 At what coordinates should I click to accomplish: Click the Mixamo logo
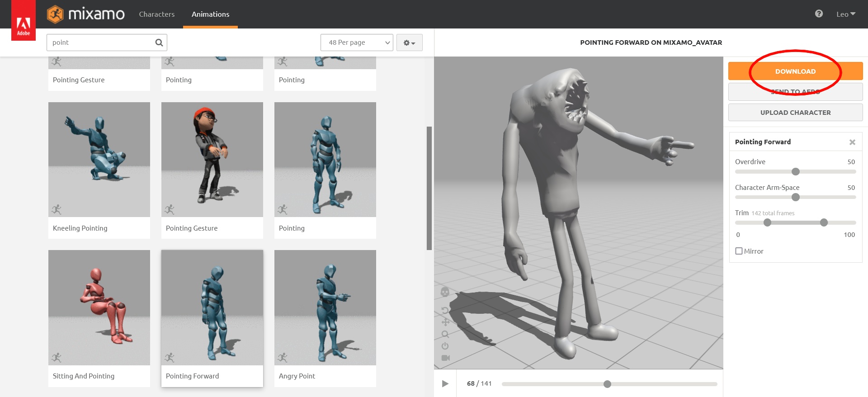point(86,14)
